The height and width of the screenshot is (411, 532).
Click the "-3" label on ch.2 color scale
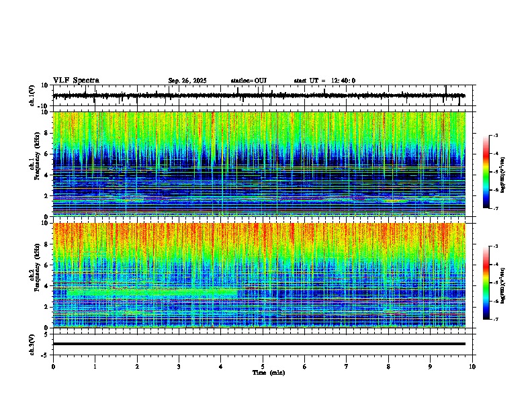click(496, 246)
